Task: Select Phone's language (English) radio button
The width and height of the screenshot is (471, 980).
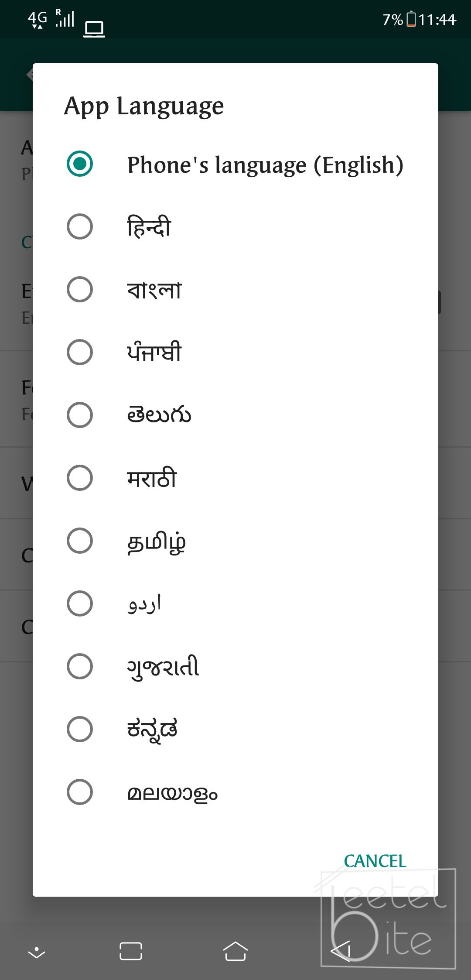Action: coord(80,164)
